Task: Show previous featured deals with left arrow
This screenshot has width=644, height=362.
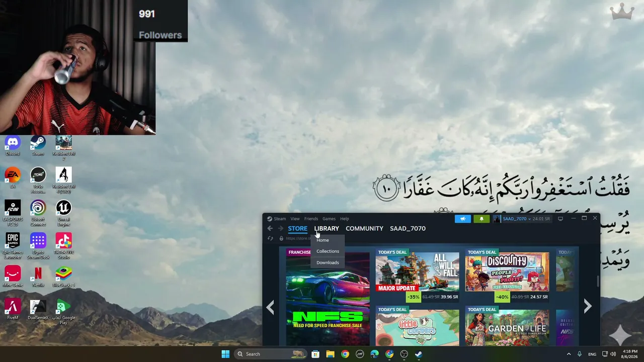Action: click(270, 307)
